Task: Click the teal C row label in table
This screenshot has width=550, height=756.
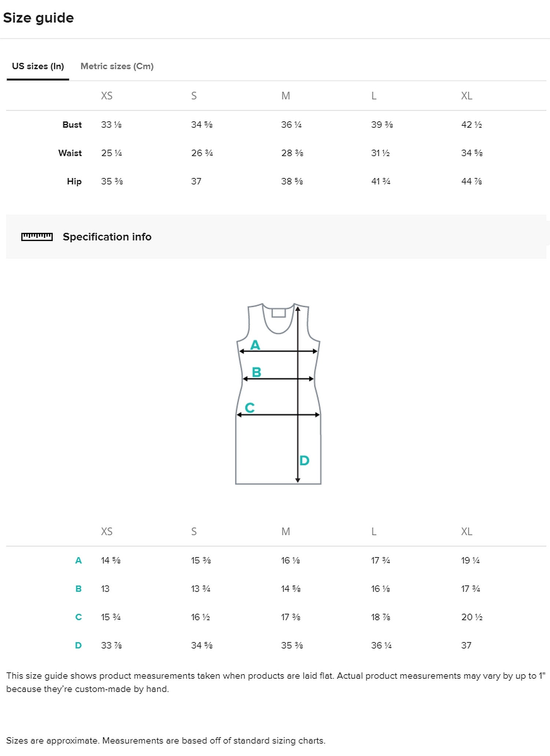Action: (78, 617)
